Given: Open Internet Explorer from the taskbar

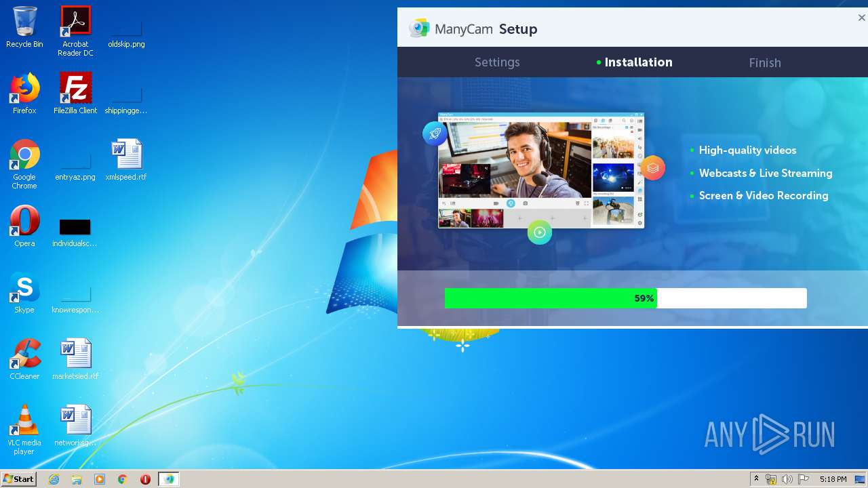Looking at the screenshot, I should [54, 479].
